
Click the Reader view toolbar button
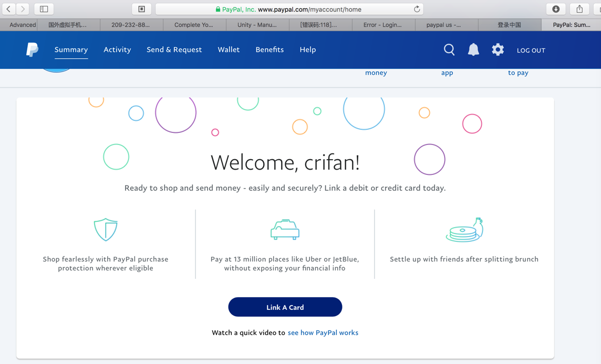(141, 9)
